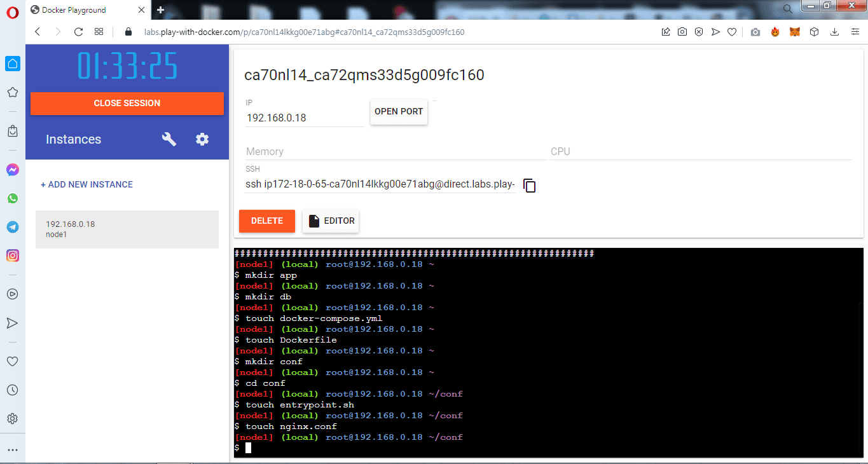This screenshot has width=868, height=464.
Task: Copy the SSH command to clipboard
Action: (530, 185)
